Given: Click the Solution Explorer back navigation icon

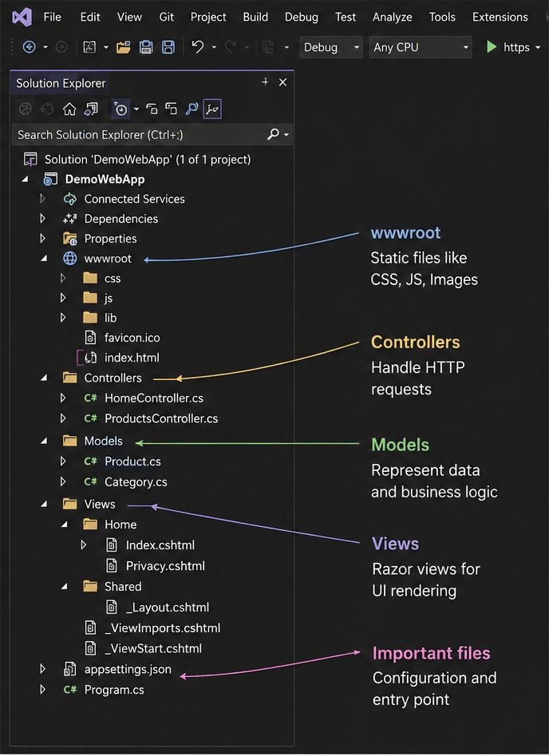Looking at the screenshot, I should [x=26, y=109].
